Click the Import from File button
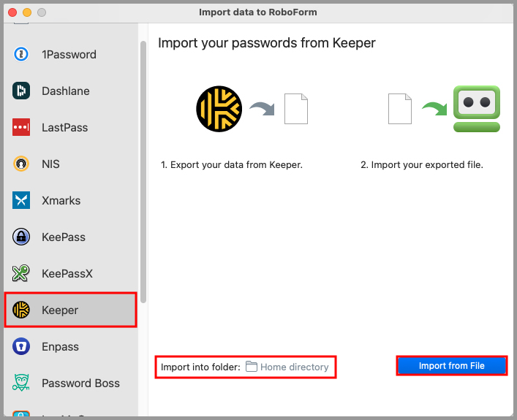The image size is (517, 420). coord(451,365)
